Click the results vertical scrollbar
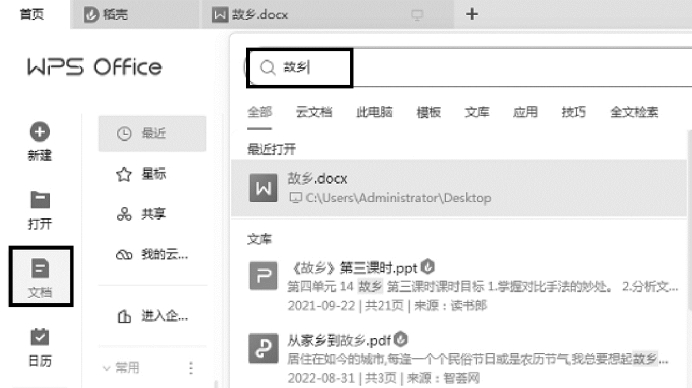This screenshot has width=692, height=388. [689, 221]
